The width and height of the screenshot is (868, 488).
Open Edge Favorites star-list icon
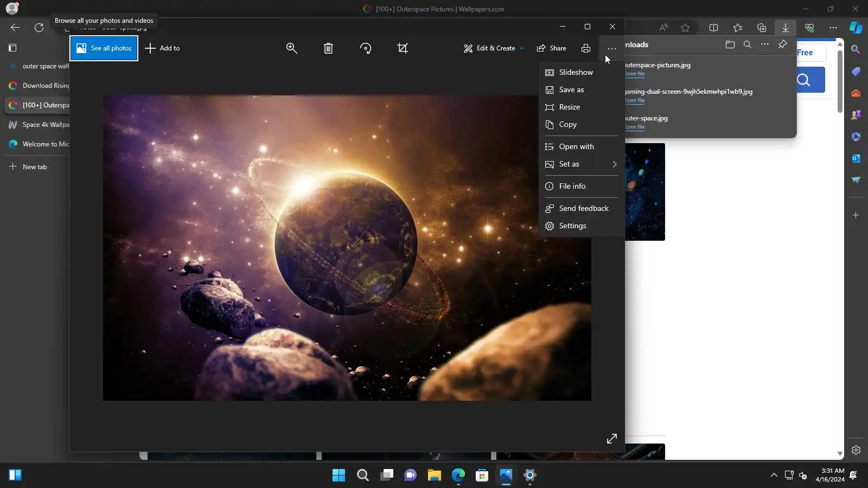[738, 28]
